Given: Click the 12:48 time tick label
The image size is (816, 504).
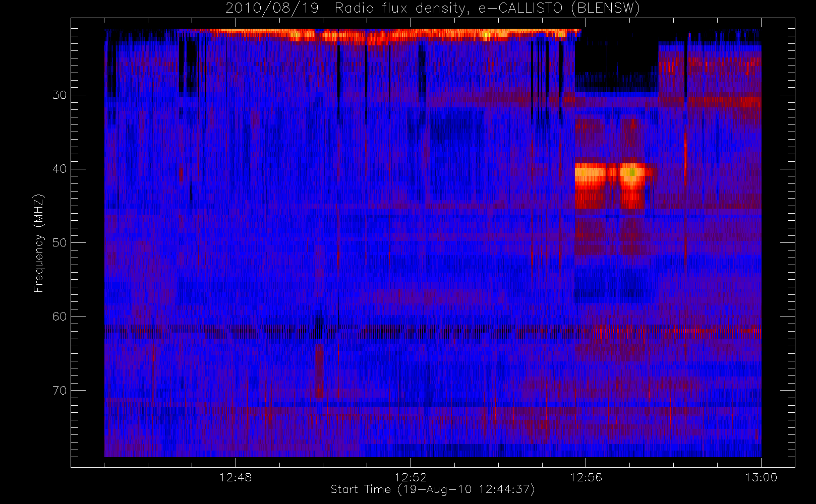Looking at the screenshot, I should (236, 477).
